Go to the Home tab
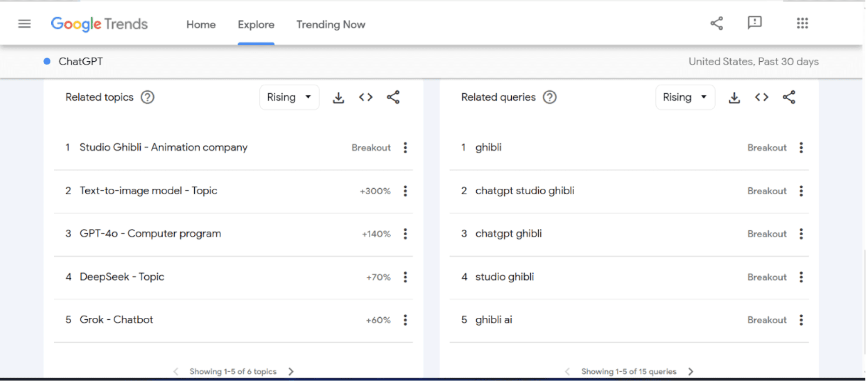Image resolution: width=868 pixels, height=383 pixels. (202, 25)
